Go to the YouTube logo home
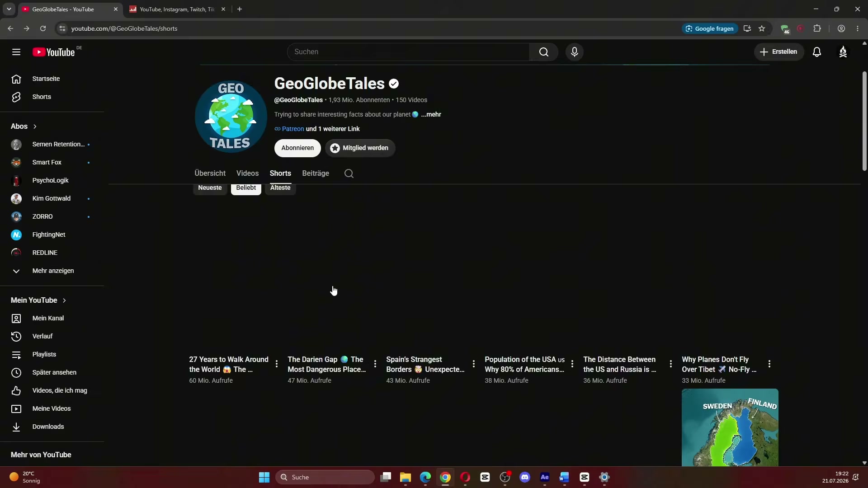The width and height of the screenshot is (868, 488). click(x=54, y=52)
